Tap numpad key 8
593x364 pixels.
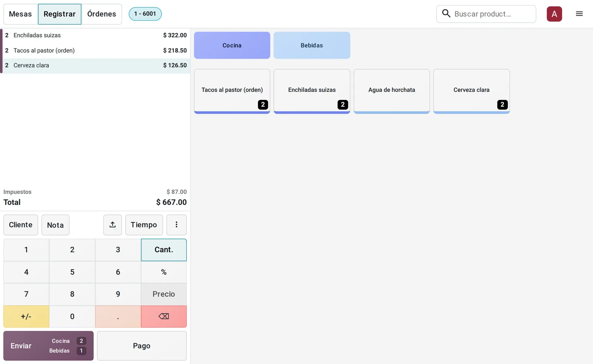(x=72, y=294)
